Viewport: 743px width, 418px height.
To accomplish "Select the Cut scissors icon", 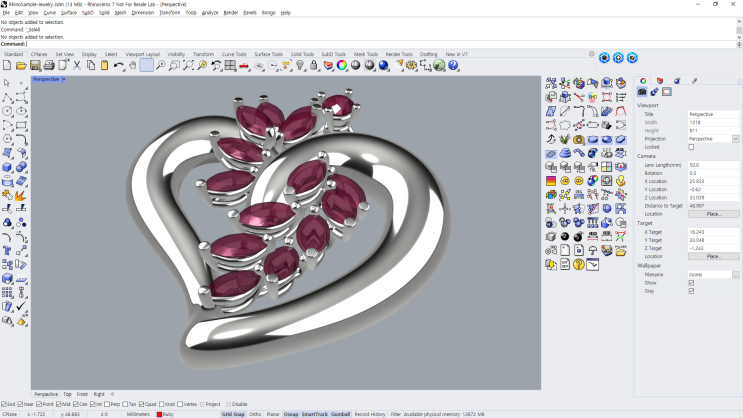I will coord(77,65).
